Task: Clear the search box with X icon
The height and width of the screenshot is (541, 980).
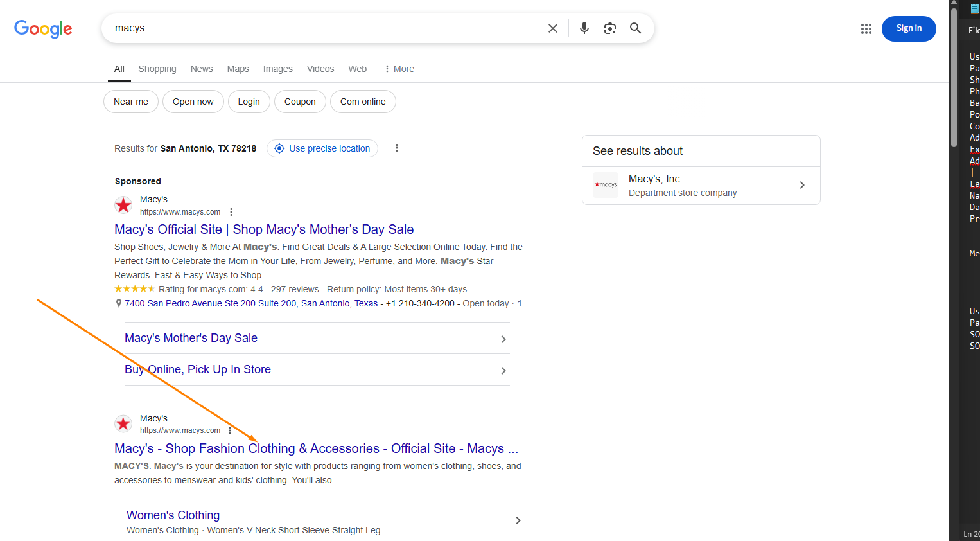Action: (552, 28)
